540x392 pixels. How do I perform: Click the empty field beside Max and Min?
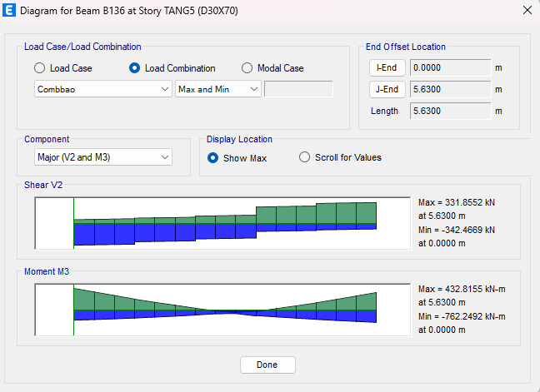coord(298,89)
